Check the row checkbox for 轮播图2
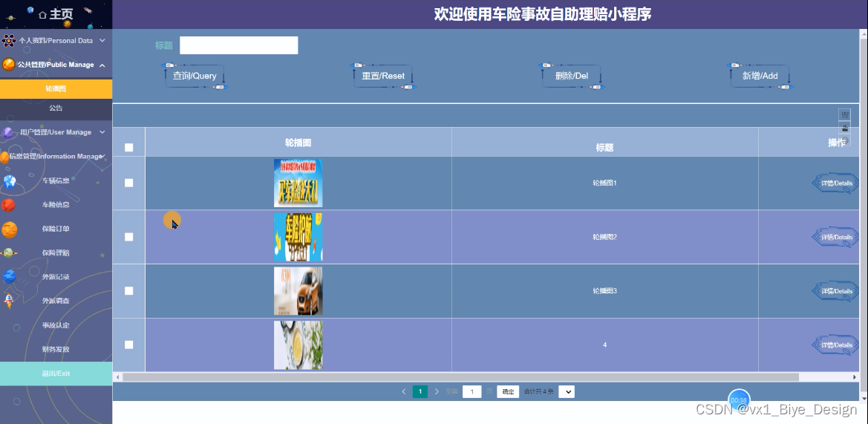Screen dimensions: 868x424 point(129,237)
